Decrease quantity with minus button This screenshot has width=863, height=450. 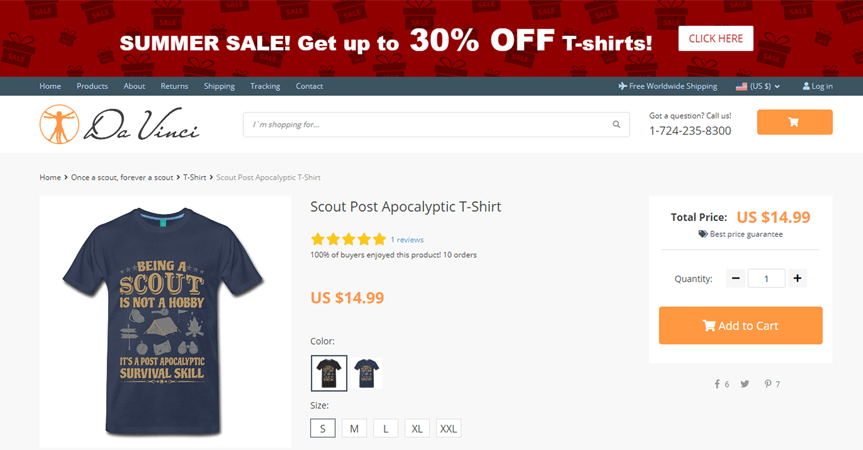click(737, 278)
